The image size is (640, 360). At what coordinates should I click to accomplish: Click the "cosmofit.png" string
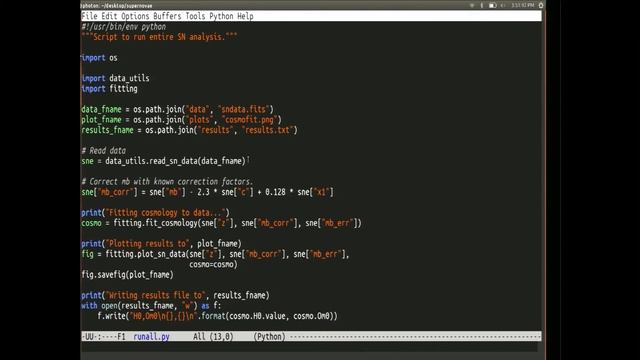pyautogui.click(x=250, y=120)
